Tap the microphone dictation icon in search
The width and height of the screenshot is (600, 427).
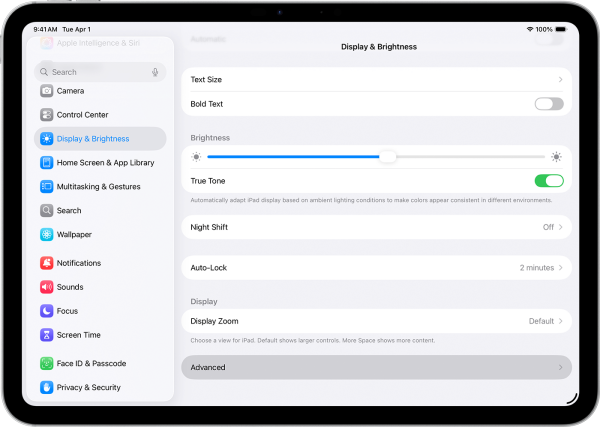pos(155,72)
